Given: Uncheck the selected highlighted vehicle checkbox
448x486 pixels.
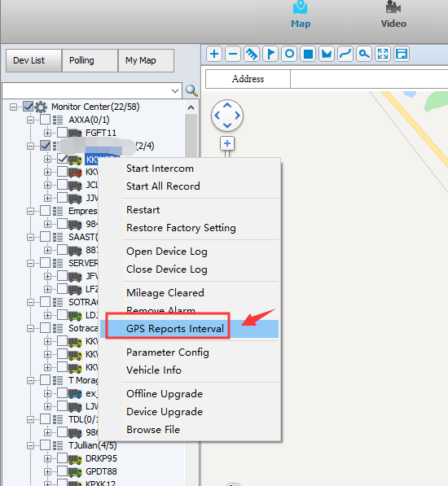Looking at the screenshot, I should click(x=63, y=159).
